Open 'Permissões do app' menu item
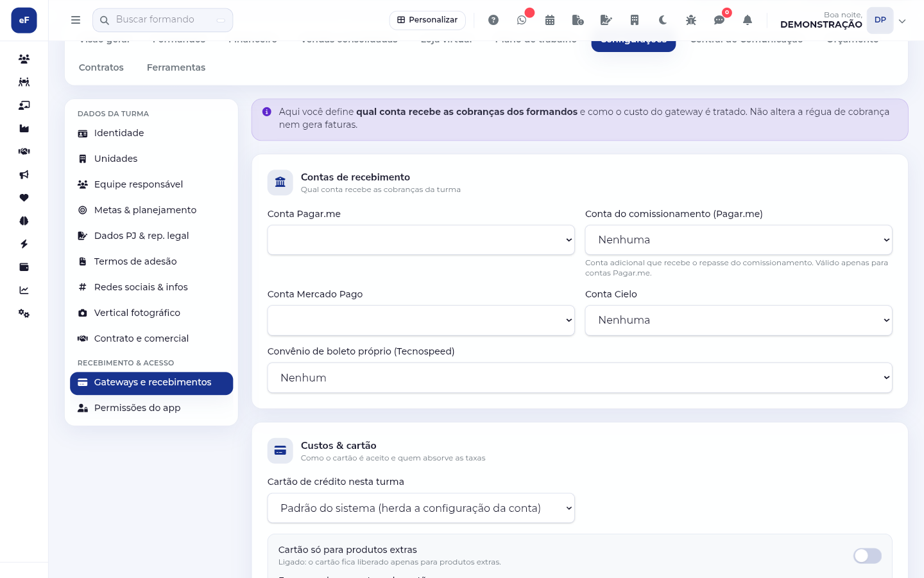The image size is (924, 578). (x=151, y=408)
